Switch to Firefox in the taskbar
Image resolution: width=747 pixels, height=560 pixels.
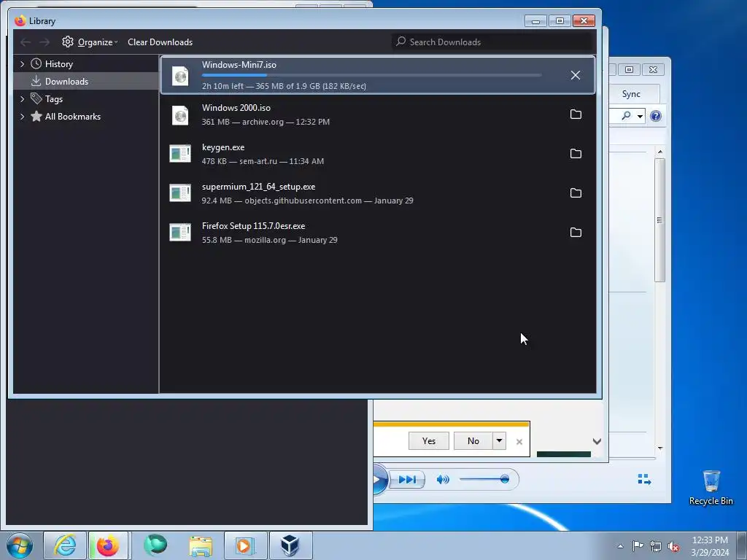108,545
